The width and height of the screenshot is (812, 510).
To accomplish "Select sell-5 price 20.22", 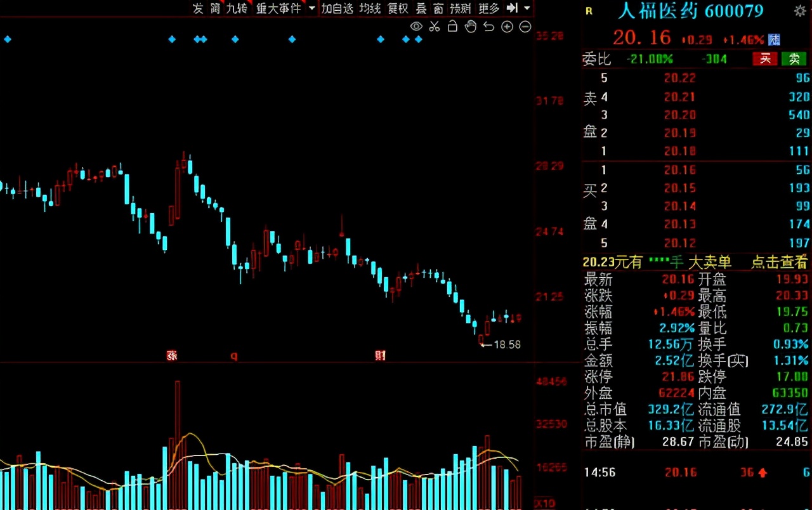I will pyautogui.click(x=680, y=79).
